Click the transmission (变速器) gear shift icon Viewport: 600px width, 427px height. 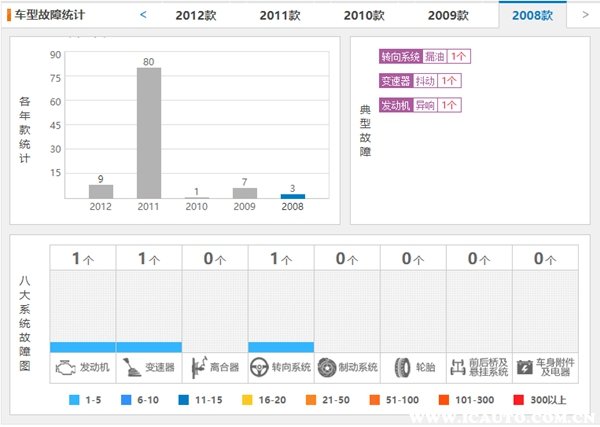(129, 367)
